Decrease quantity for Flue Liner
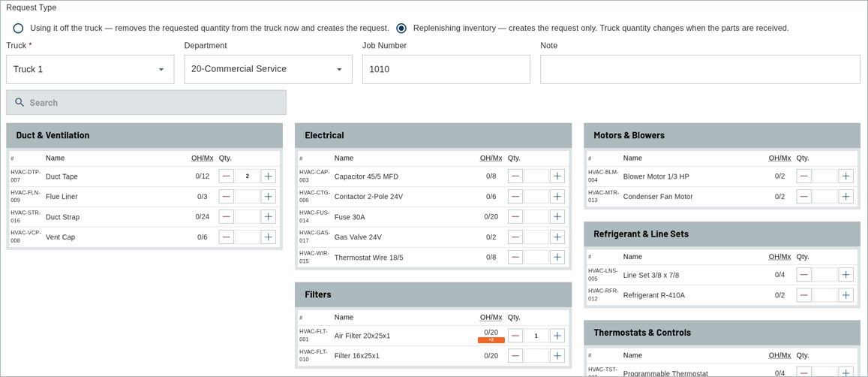This screenshot has height=377, width=868. (227, 196)
